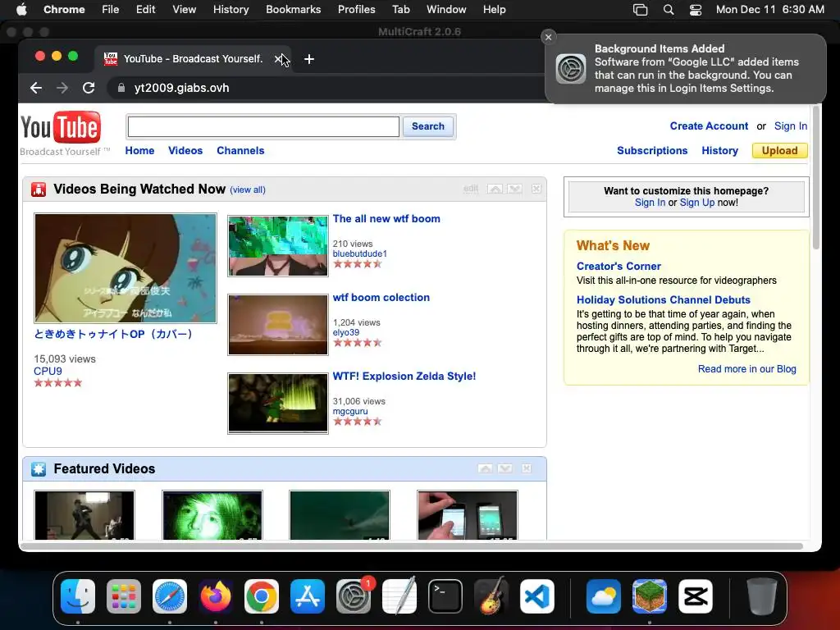This screenshot has height=630, width=840.
Task: Open the Channels navigation link
Action: click(x=240, y=151)
